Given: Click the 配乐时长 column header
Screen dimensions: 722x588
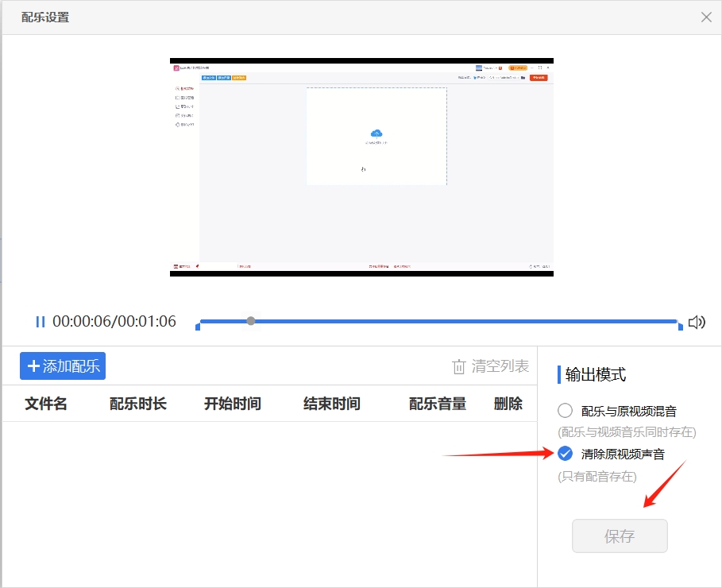Looking at the screenshot, I should tap(138, 404).
